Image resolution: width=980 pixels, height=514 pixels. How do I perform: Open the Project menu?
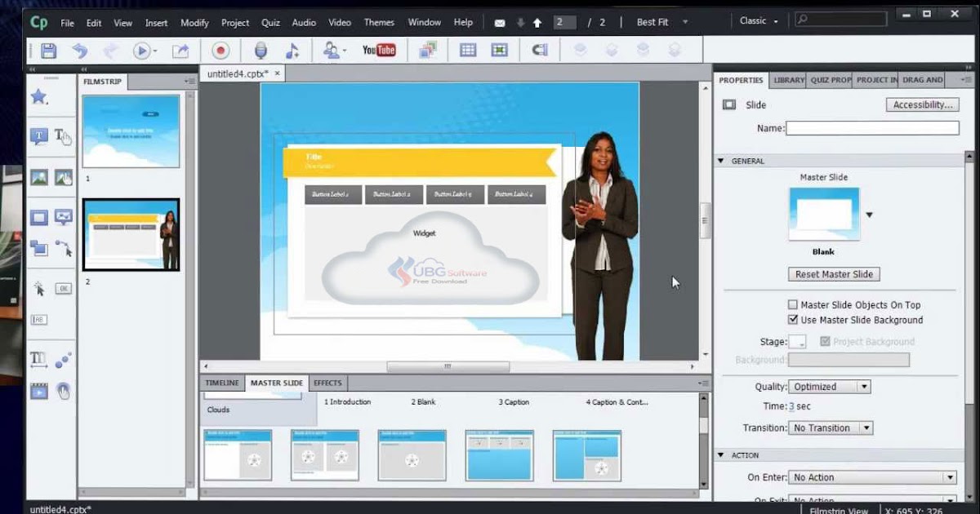pyautogui.click(x=235, y=23)
